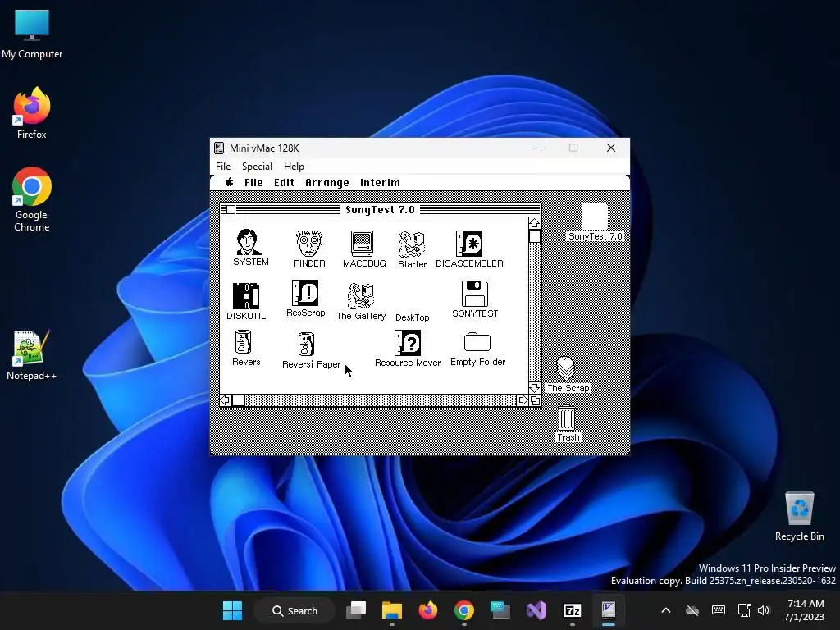840x630 pixels.
Task: Open 7-Zip from the taskbar
Action: 572,610
